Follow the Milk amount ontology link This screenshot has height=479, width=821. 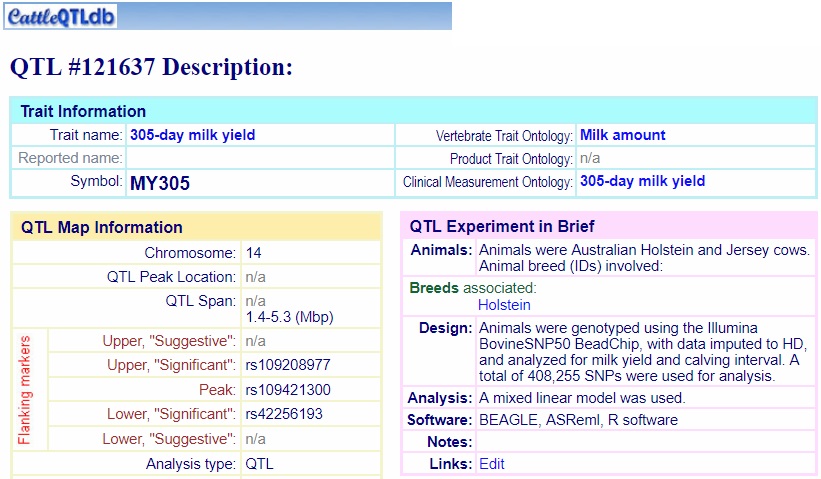(622, 135)
